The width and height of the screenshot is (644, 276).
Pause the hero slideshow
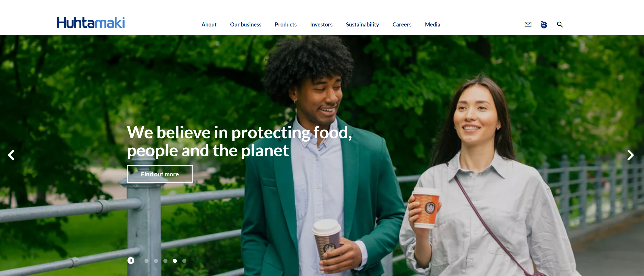click(x=131, y=261)
